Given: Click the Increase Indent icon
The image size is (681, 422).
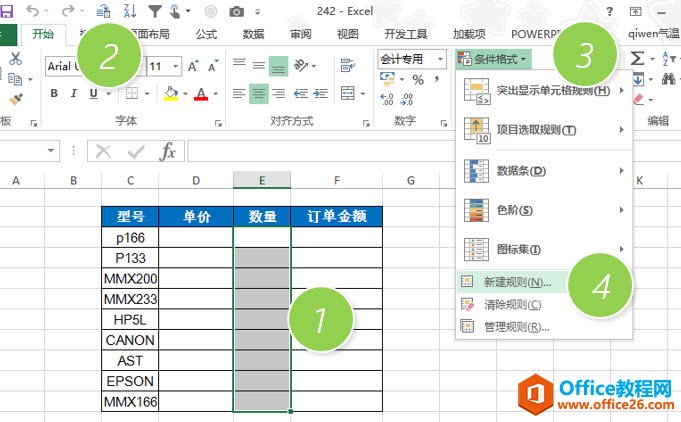Looking at the screenshot, I should point(321,93).
